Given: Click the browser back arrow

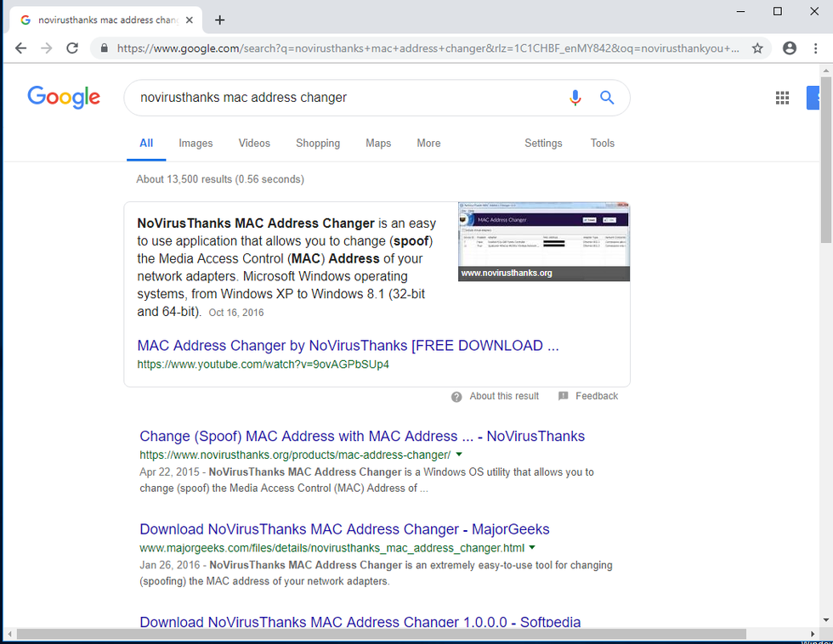Looking at the screenshot, I should pos(20,48).
